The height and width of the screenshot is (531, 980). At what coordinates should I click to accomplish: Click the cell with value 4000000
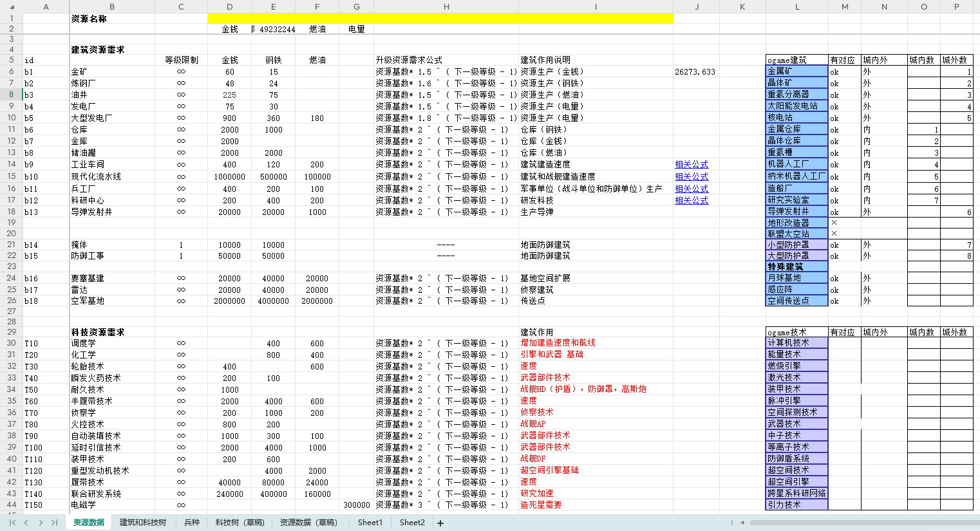(x=274, y=301)
